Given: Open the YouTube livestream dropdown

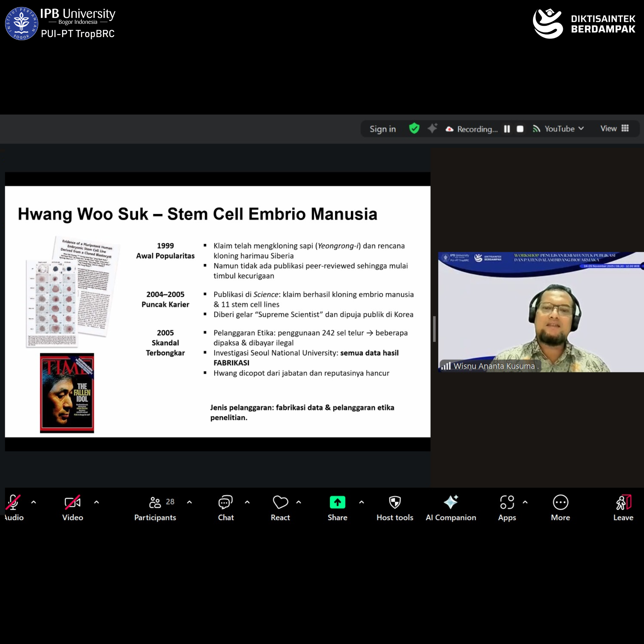Looking at the screenshot, I should click(559, 129).
